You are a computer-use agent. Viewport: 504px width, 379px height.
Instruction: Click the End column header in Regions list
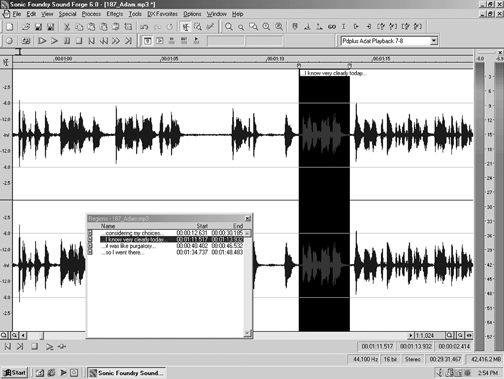coord(238,226)
